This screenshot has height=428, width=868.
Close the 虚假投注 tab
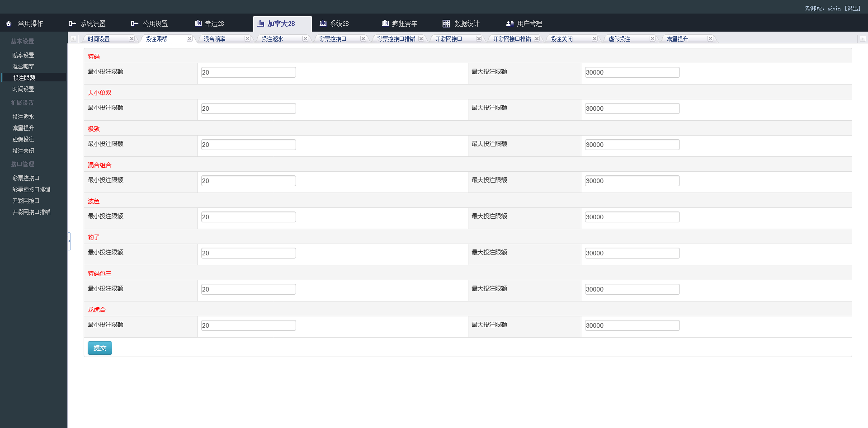(652, 38)
